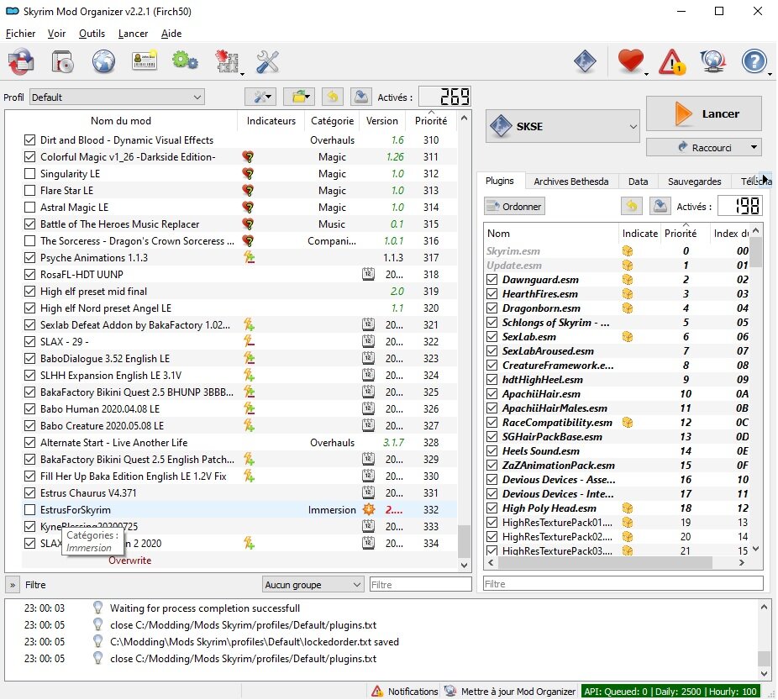The image size is (778, 700).
Task: Open the Lancer menu
Action: pyautogui.click(x=133, y=34)
